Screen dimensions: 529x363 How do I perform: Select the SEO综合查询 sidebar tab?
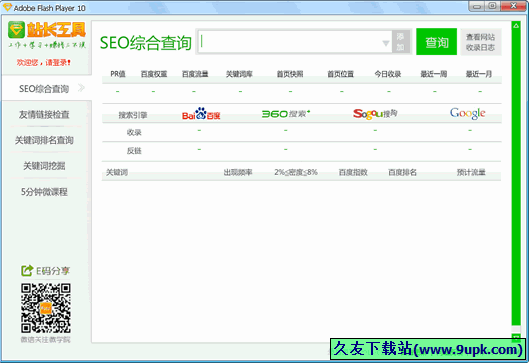[47, 88]
